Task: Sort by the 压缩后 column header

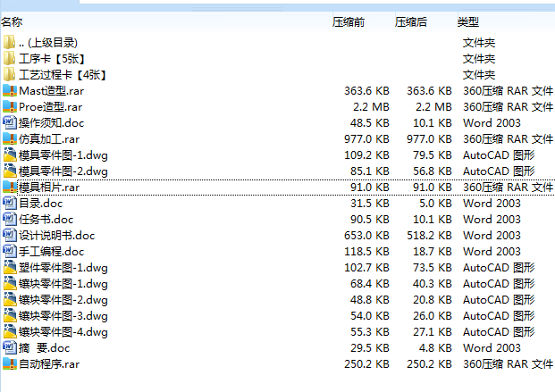Action: click(411, 22)
